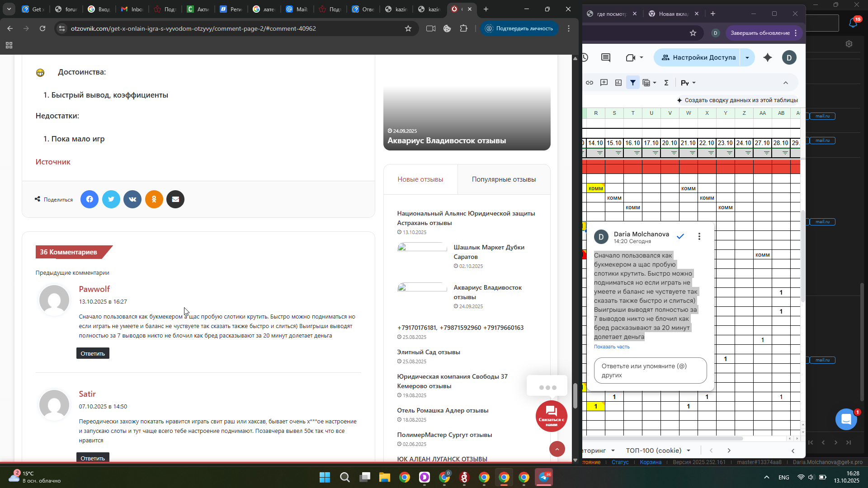Viewport: 868px width, 488px height.
Task: Insert chart icon in Sheets toolbar
Action: tap(618, 83)
